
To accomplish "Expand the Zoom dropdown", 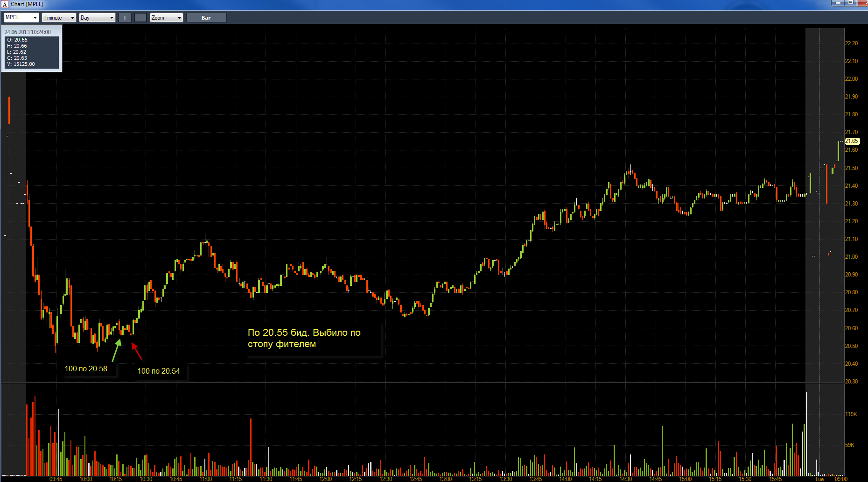I will coord(166,17).
